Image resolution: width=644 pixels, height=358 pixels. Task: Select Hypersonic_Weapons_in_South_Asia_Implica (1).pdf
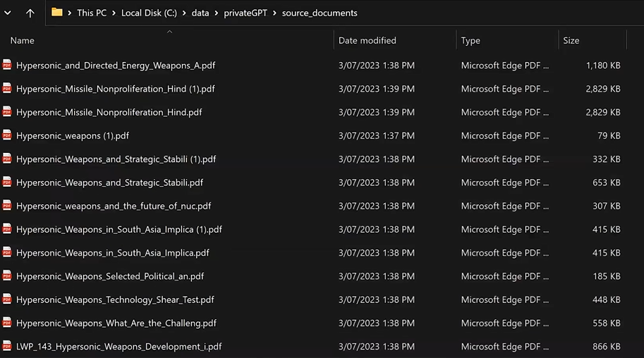click(x=119, y=230)
